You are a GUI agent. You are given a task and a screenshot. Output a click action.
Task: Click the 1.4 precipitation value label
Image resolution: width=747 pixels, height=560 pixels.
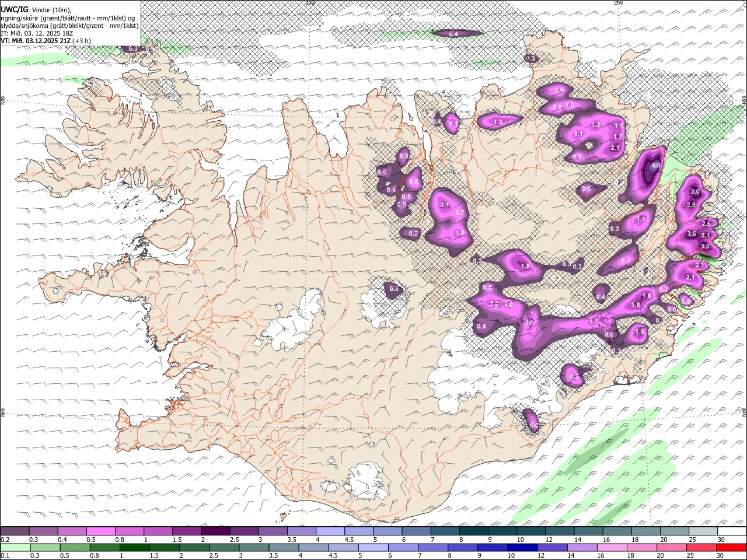pyautogui.click(x=619, y=125)
